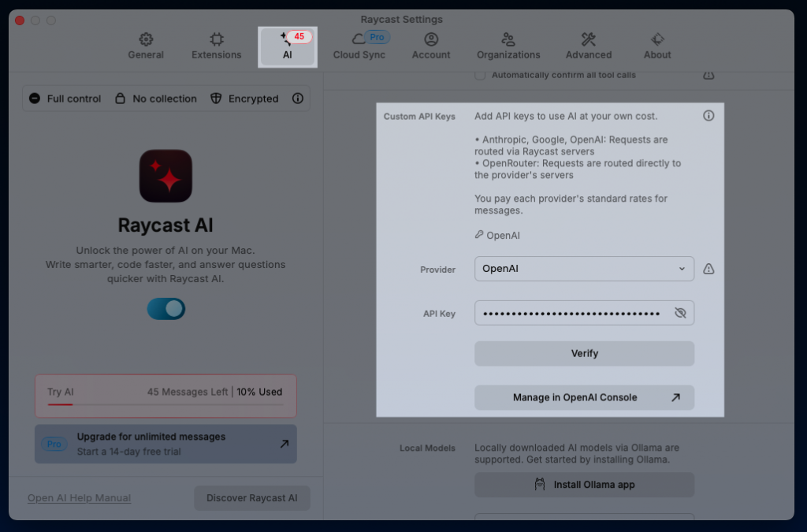
Task: Select the AI tab
Action: 287,47
